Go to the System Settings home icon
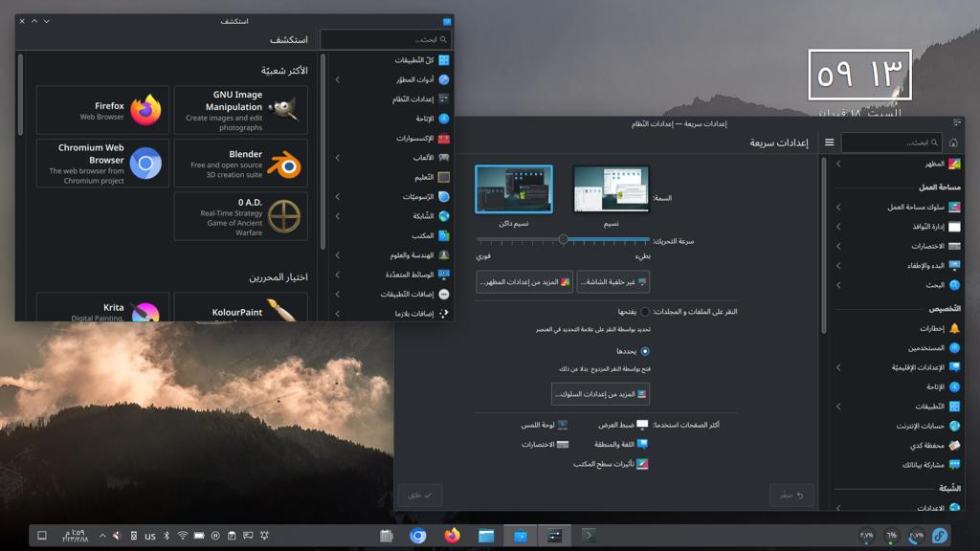Image resolution: width=980 pixels, height=551 pixels. click(953, 143)
